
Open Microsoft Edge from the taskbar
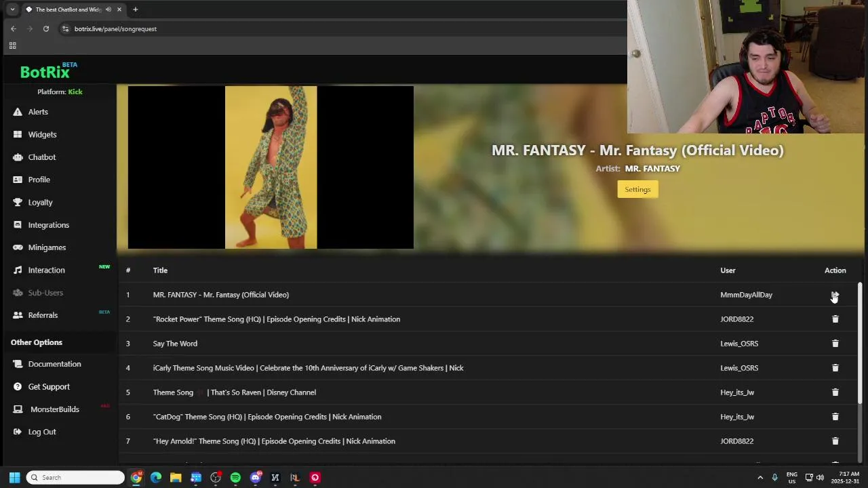pos(156,477)
